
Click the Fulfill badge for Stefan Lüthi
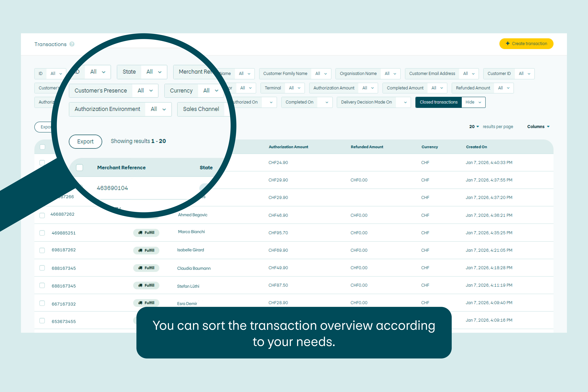click(146, 285)
